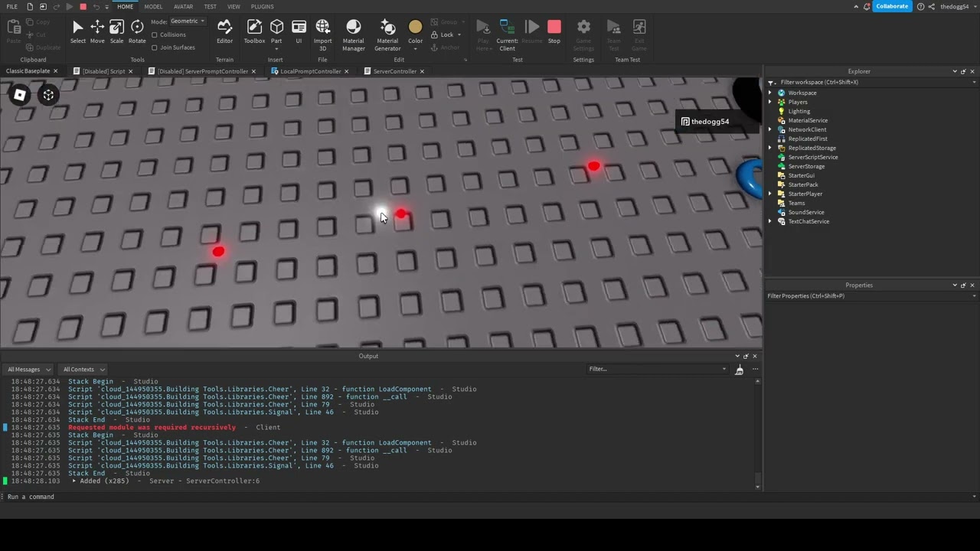980x551 pixels.
Task: Expand the Workspace tree node
Action: [770, 93]
